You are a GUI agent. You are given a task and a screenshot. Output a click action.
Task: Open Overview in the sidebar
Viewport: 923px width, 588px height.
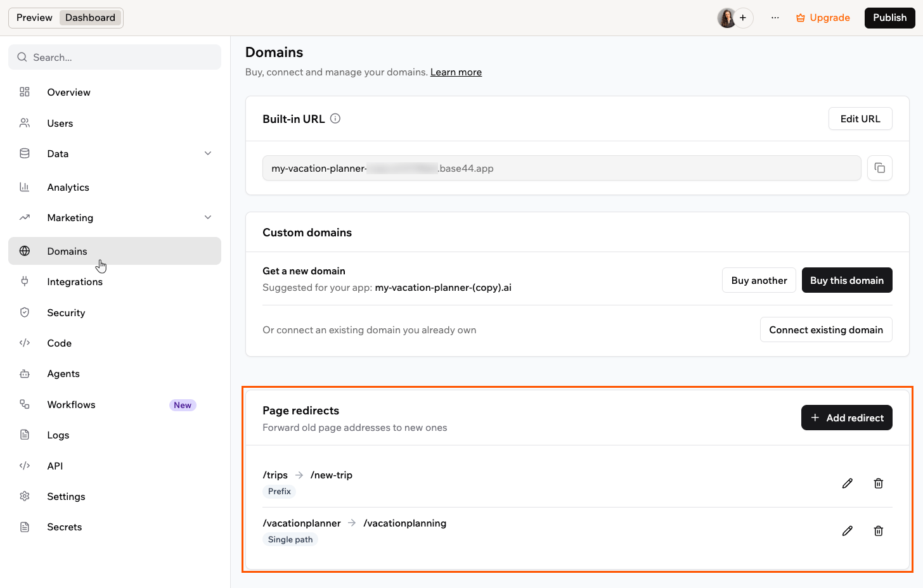(115, 92)
